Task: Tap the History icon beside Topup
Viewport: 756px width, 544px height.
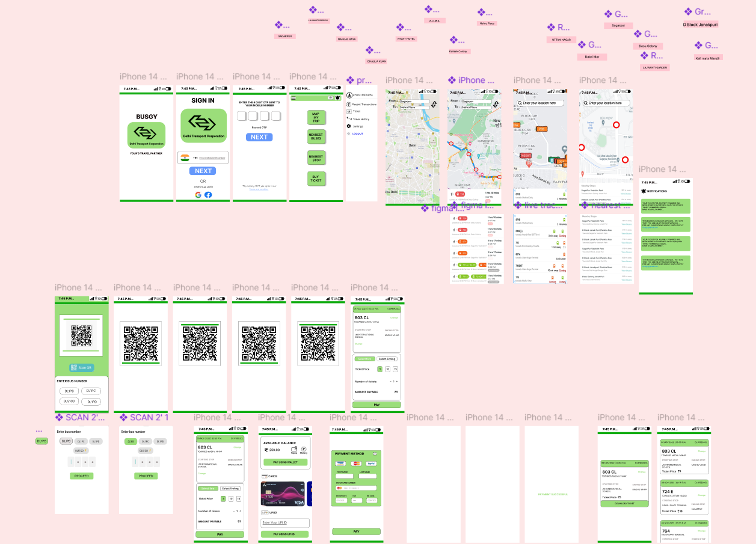Action: 304,450
